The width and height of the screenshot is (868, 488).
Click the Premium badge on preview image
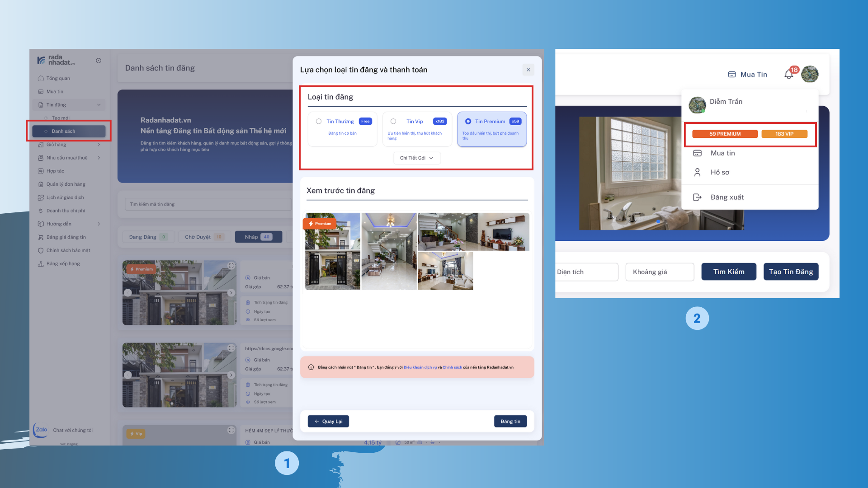click(x=320, y=224)
